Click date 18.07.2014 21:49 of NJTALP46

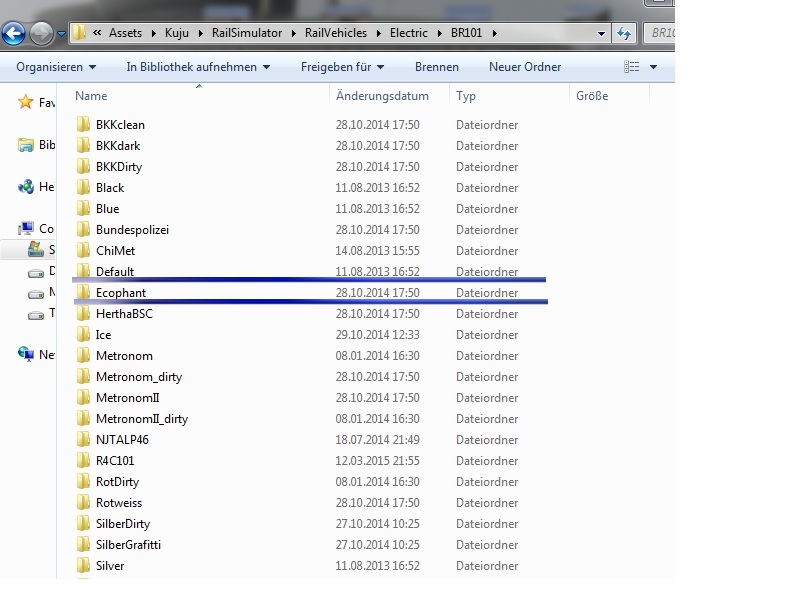[377, 440]
